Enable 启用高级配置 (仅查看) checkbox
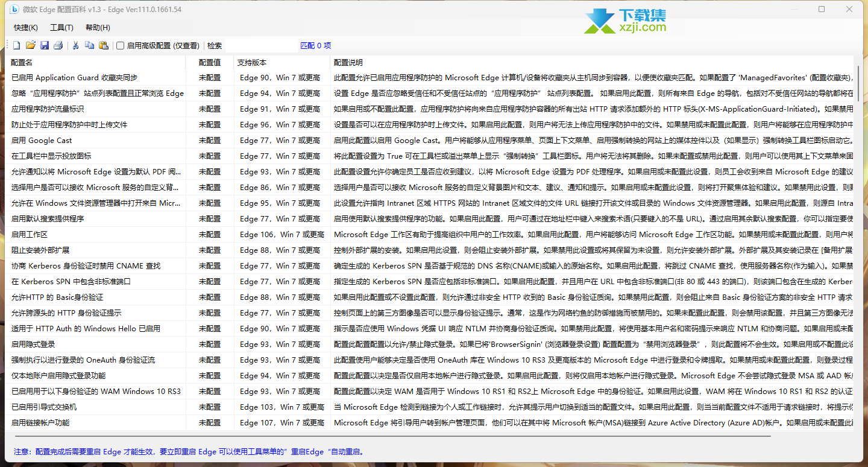Screen dimensions: 868x467 [x=121, y=45]
